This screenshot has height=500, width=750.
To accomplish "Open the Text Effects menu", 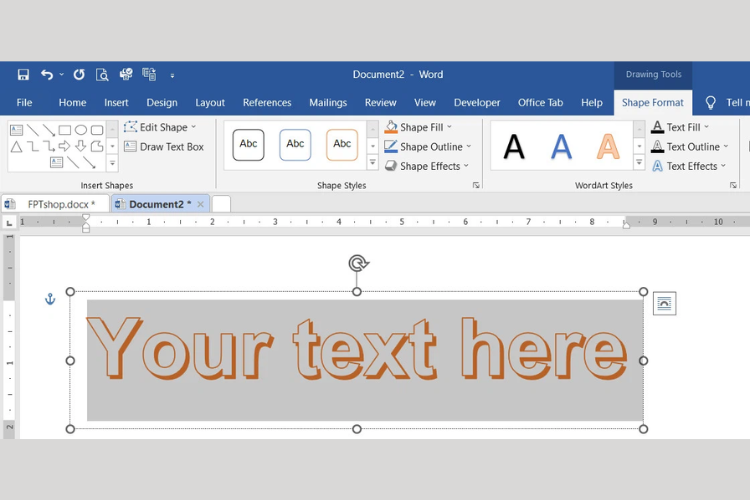I will pos(688,166).
